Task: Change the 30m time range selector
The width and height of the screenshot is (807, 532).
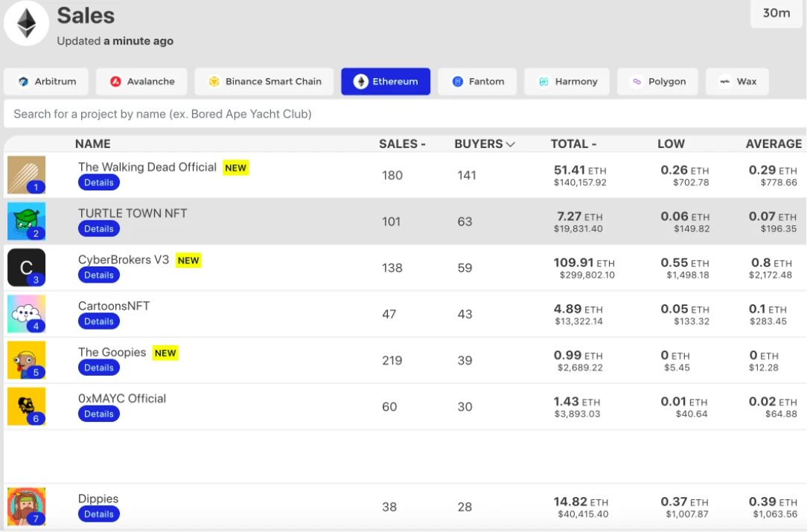Action: [776, 13]
